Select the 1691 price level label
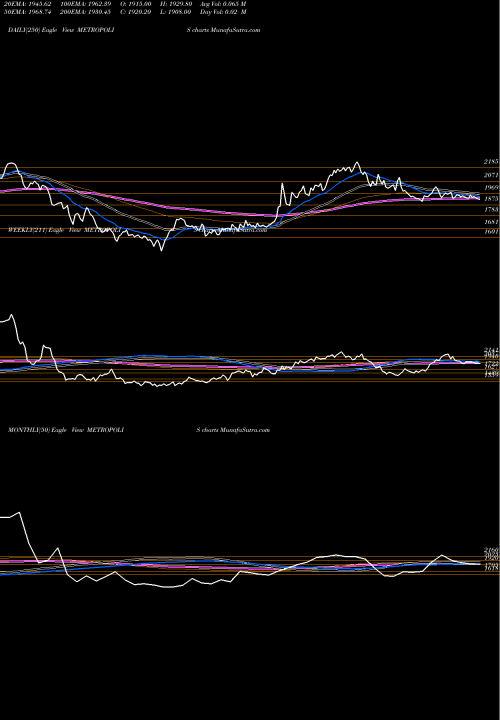Screen dimensions: 500x720 (491, 232)
